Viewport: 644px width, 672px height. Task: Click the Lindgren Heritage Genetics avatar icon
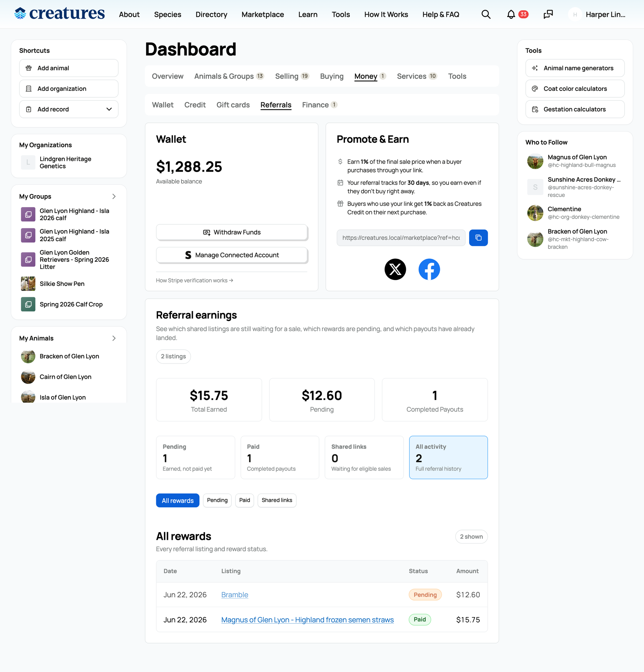(x=28, y=162)
